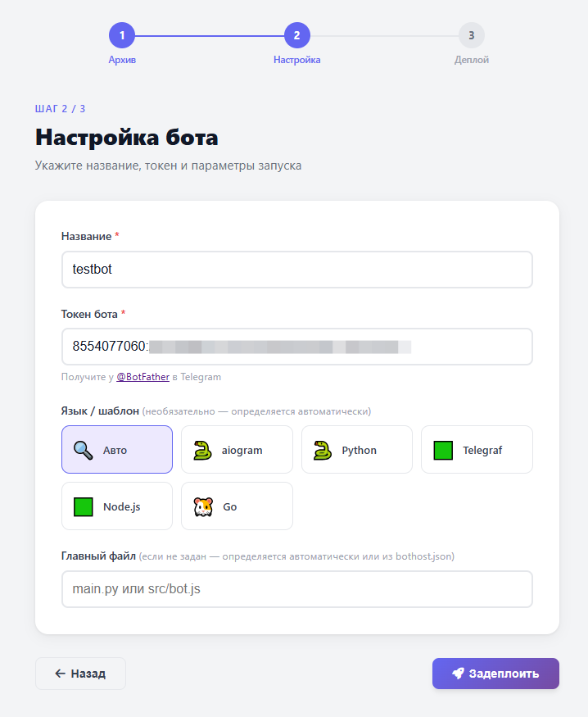
Task: Click the green square icon beside Node.js
Action: (84, 506)
